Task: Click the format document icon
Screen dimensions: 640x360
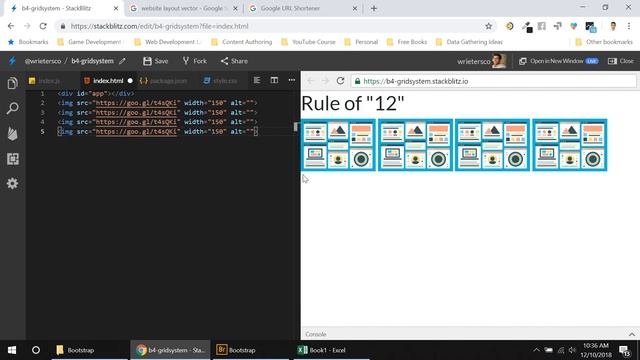Action: click(x=257, y=80)
